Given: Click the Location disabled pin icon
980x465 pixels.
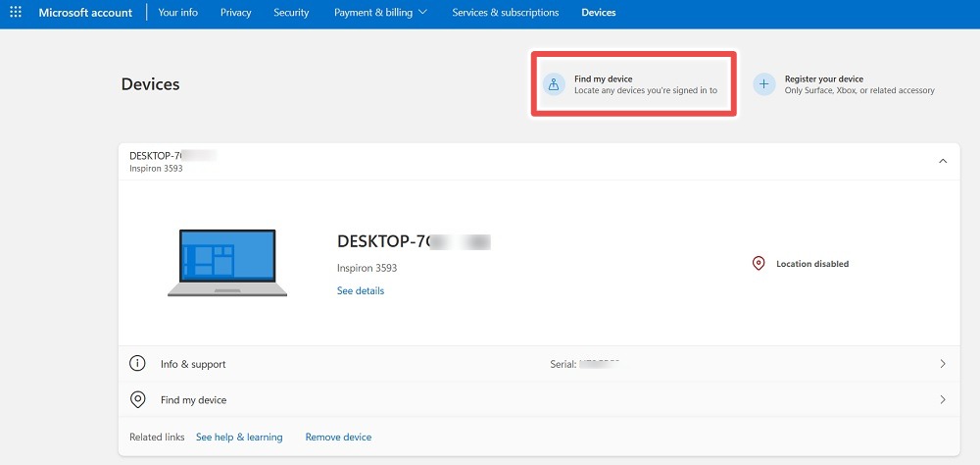Looking at the screenshot, I should point(759,264).
